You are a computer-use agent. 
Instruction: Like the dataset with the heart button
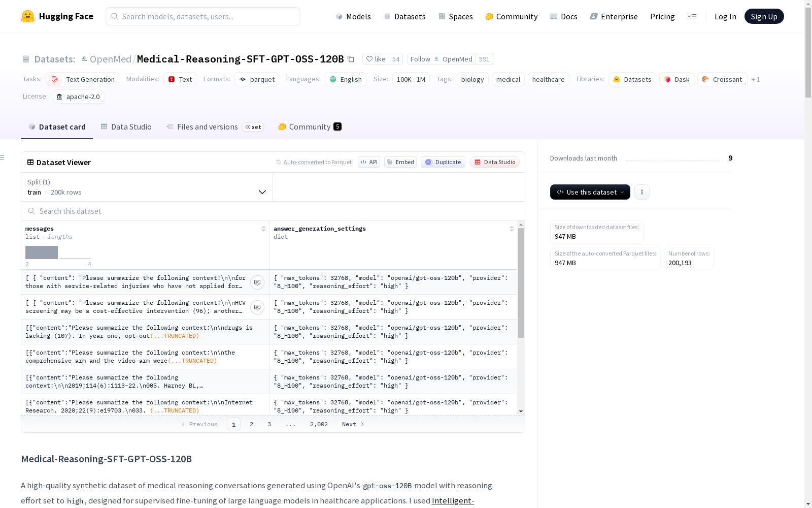coord(376,59)
